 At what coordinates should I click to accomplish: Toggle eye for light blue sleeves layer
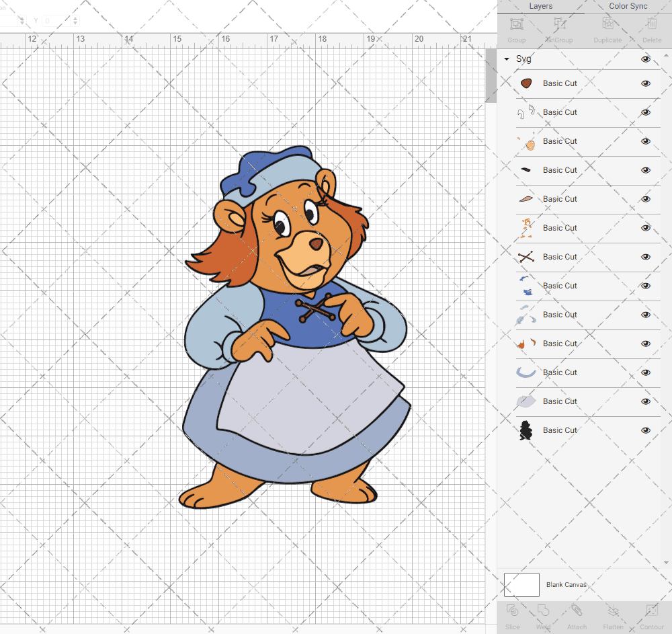click(645, 315)
